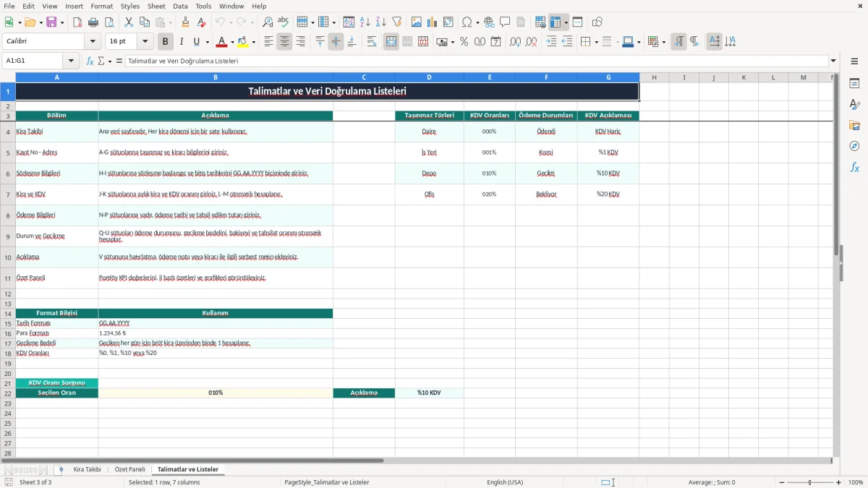The image size is (868, 488).
Task: Adjust the zoom slider handle
Action: pyautogui.click(x=810, y=482)
